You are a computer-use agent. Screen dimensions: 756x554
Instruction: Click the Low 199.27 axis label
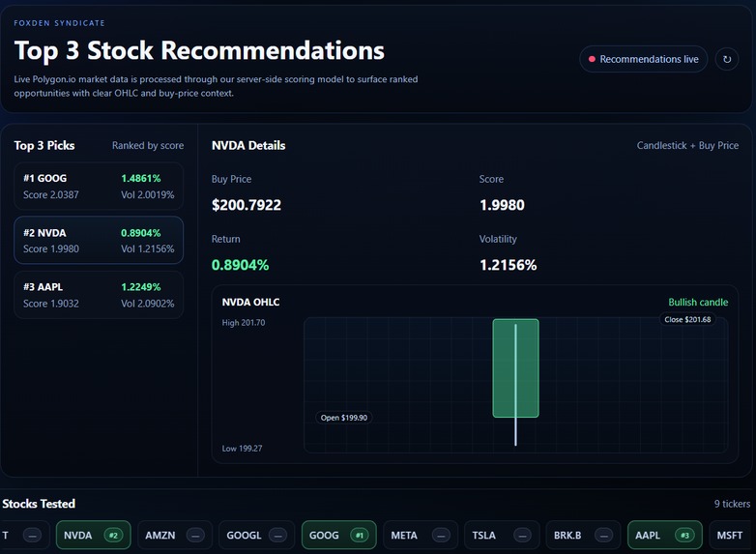click(x=242, y=449)
